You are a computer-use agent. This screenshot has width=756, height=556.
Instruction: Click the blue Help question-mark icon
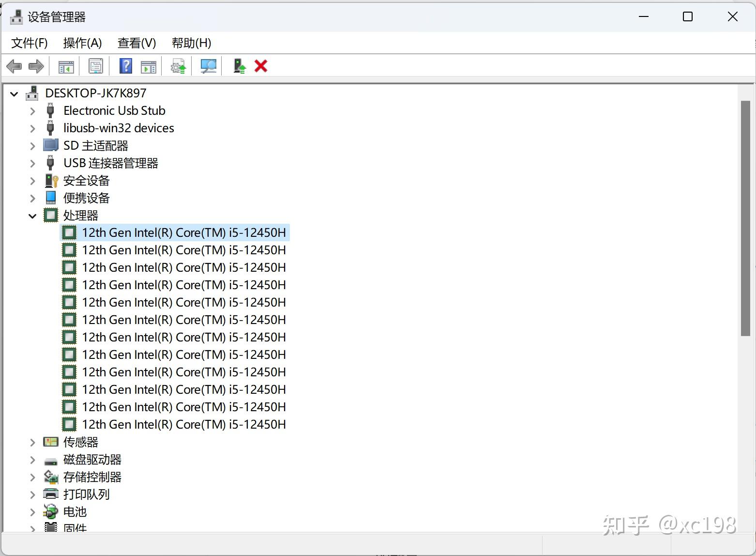[126, 66]
